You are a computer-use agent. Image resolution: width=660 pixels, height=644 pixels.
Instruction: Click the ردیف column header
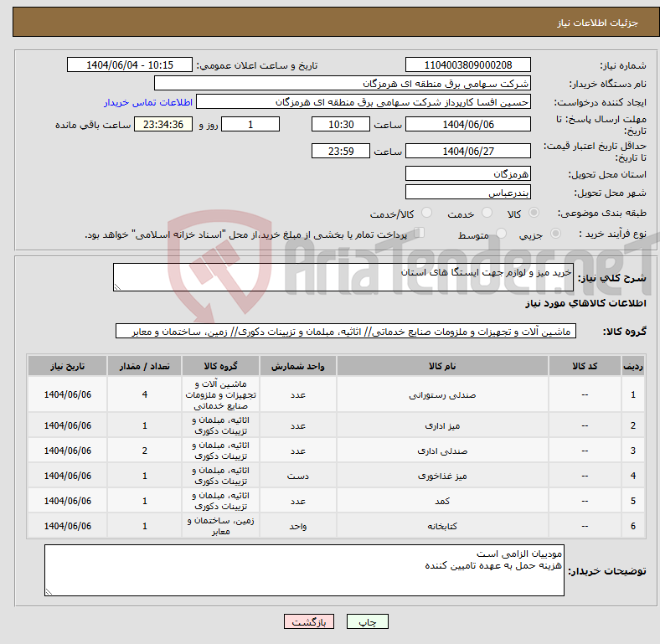(x=632, y=366)
